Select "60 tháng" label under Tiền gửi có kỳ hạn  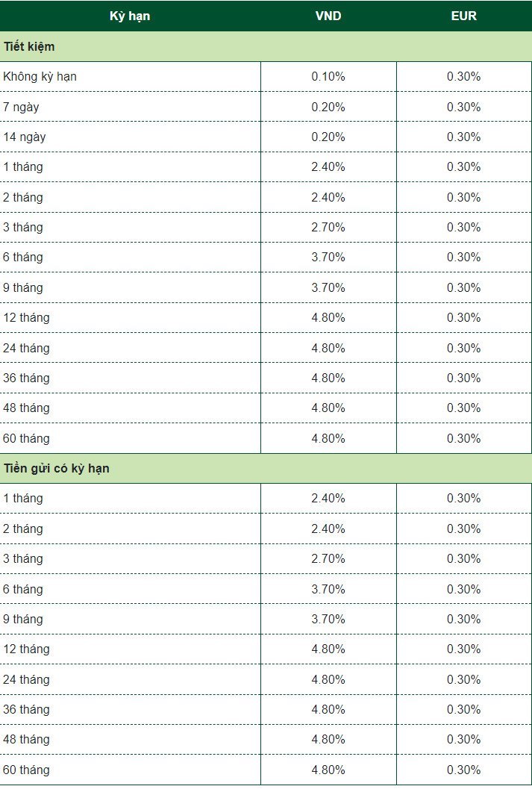click(26, 770)
